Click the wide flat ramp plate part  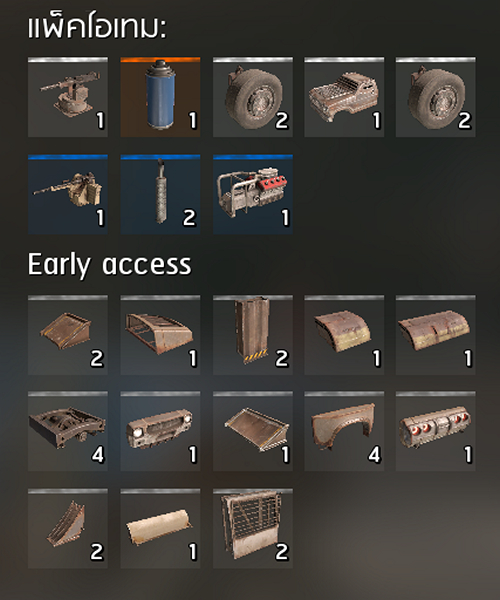pyautogui.click(x=253, y=431)
